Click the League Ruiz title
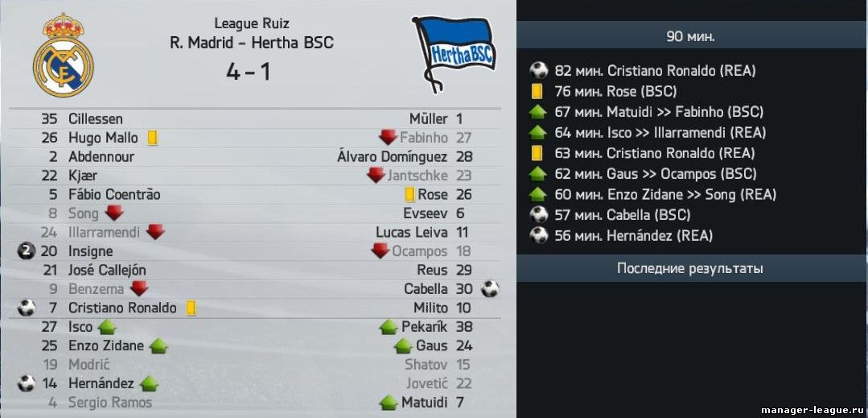This screenshot has width=868, height=418. [x=252, y=23]
